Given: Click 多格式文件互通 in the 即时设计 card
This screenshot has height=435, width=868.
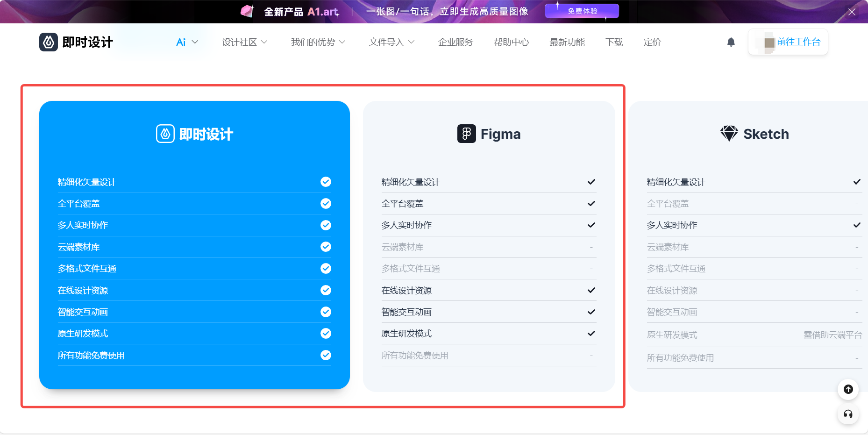Looking at the screenshot, I should point(87,269).
